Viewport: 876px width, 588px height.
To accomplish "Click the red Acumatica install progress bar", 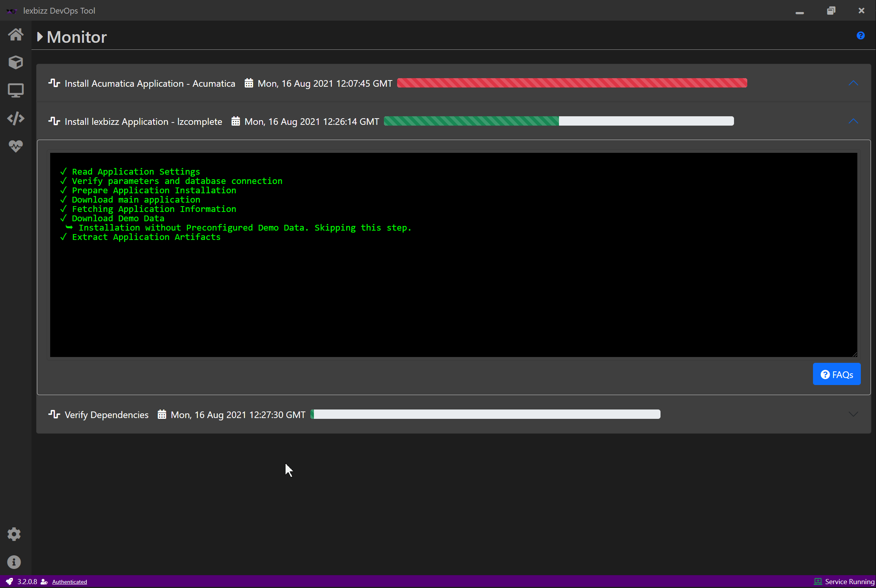I will (572, 83).
